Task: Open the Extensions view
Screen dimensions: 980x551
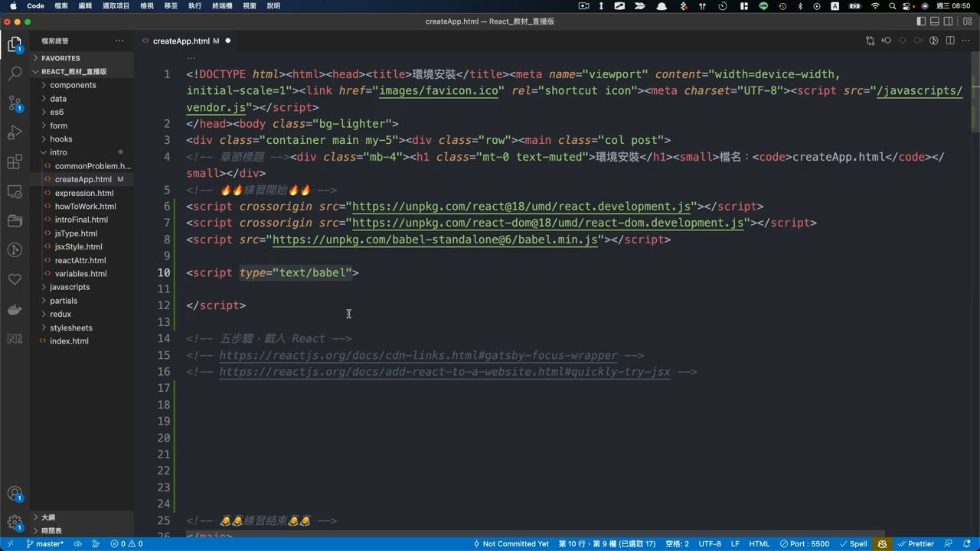Action: pos(15,161)
